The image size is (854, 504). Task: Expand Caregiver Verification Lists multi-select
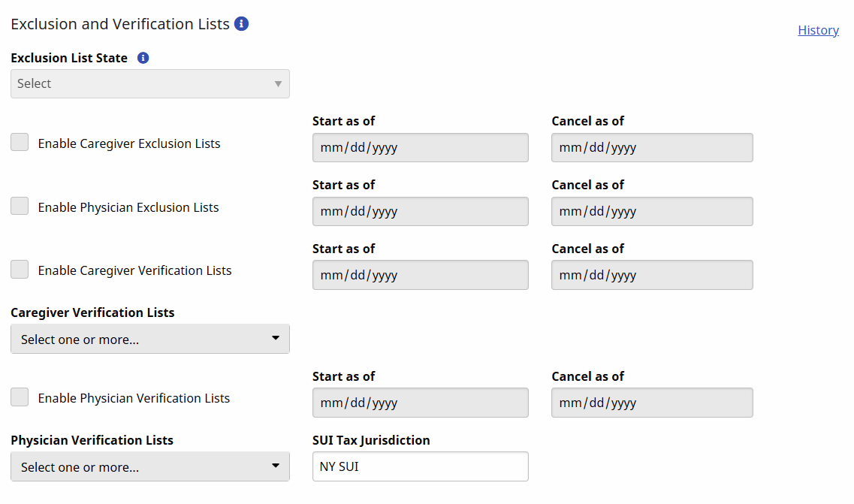[x=150, y=340]
